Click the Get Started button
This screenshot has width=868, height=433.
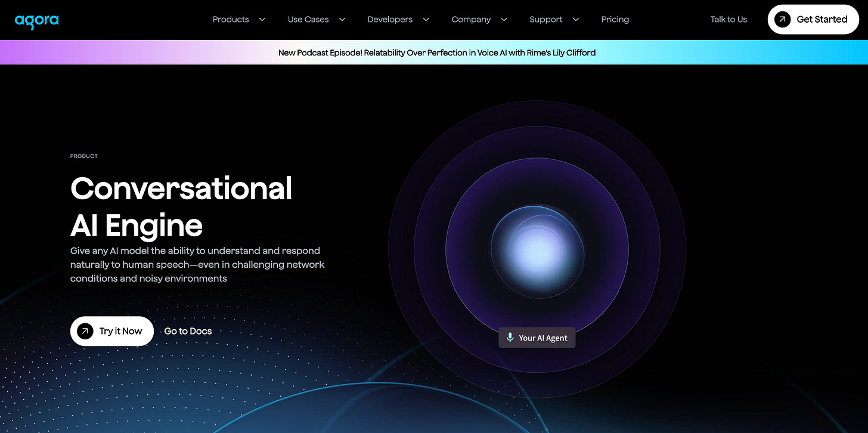click(x=813, y=20)
